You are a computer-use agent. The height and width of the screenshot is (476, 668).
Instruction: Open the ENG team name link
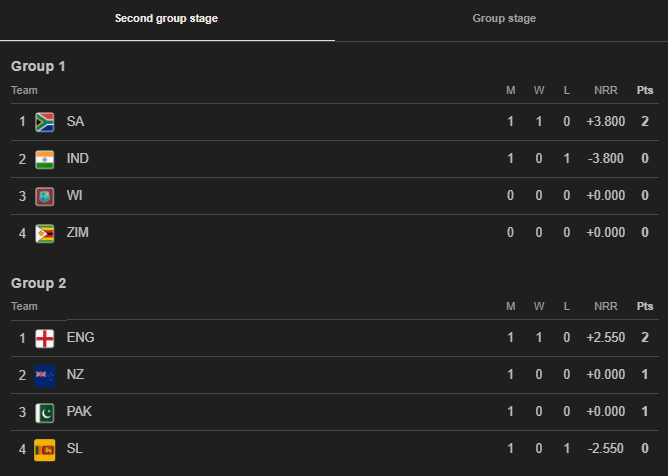[80, 338]
